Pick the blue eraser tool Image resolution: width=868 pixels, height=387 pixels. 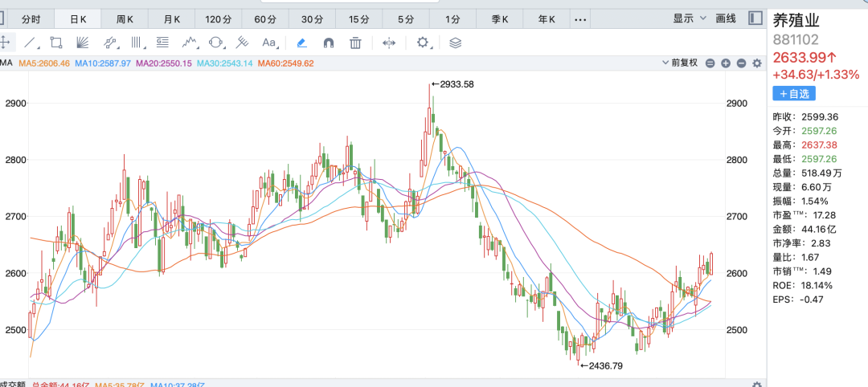[x=301, y=43]
